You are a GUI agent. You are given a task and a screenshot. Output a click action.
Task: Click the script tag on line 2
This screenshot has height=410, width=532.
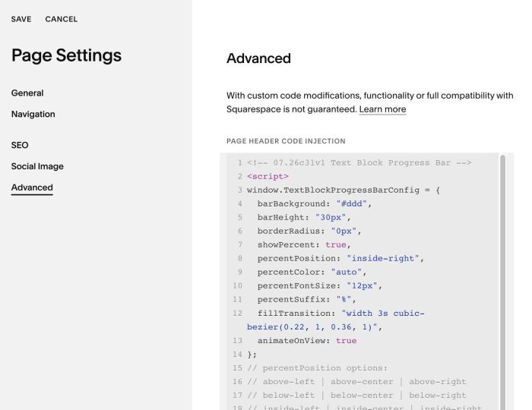(x=268, y=177)
